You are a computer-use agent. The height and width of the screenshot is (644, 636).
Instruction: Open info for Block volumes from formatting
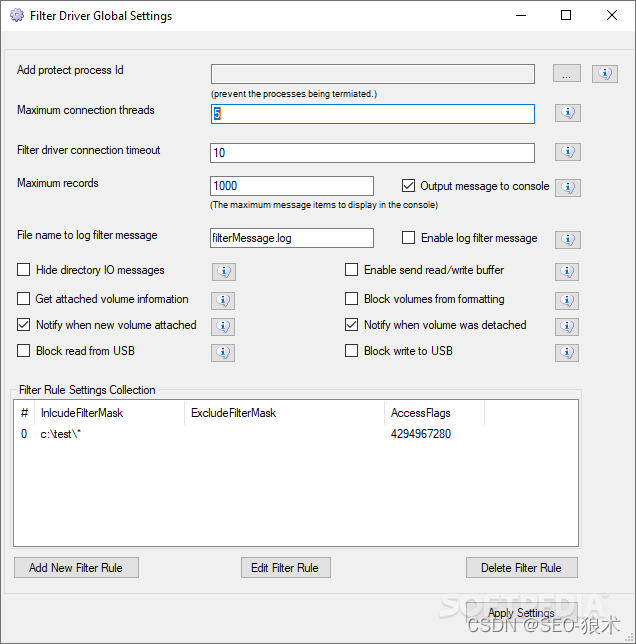pyautogui.click(x=567, y=300)
